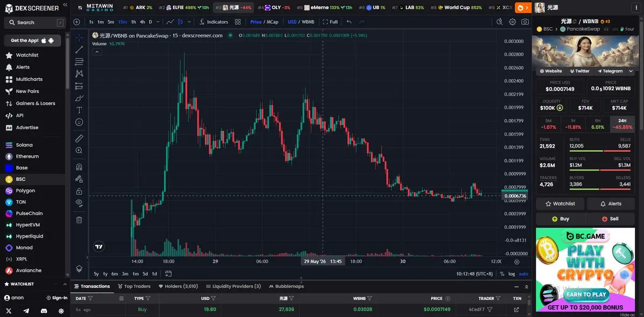Set chart range to 5d
The width and height of the screenshot is (644, 317).
tap(145, 274)
